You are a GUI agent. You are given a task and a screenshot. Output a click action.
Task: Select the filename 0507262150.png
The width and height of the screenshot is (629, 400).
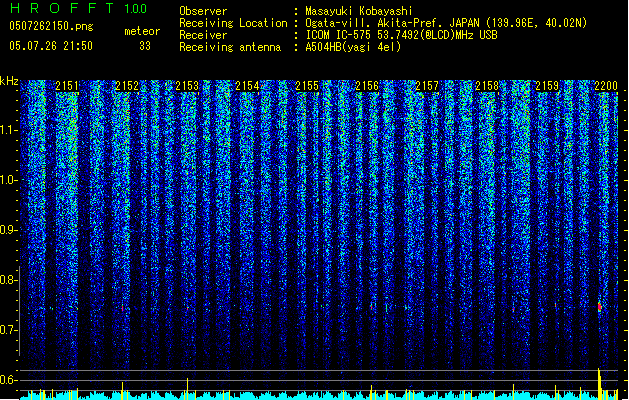(51, 26)
